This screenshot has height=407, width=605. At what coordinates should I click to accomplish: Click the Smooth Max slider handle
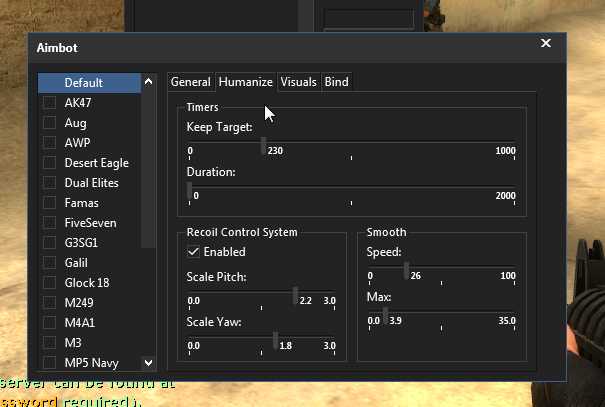tap(385, 316)
